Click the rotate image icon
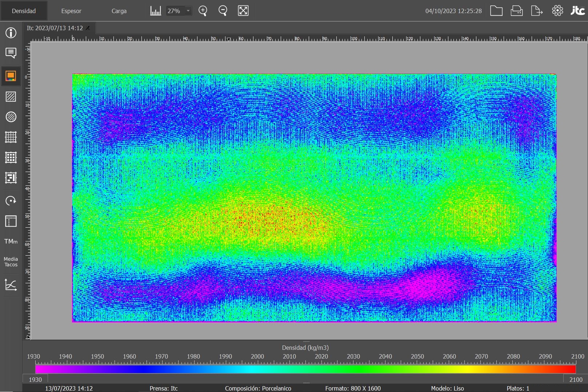 point(11,201)
